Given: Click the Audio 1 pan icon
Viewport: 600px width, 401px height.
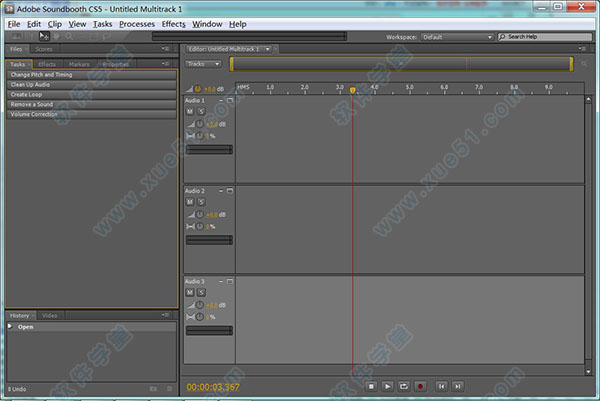Looking at the screenshot, I should tap(190, 136).
